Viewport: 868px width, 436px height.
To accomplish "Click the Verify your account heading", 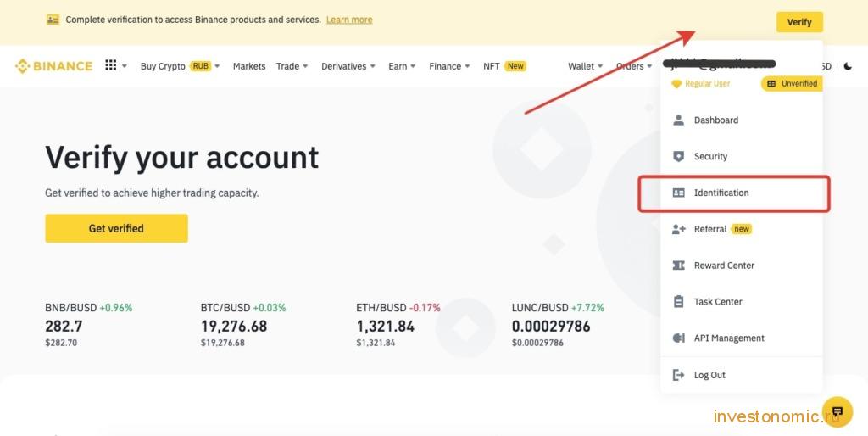I will coord(182,157).
